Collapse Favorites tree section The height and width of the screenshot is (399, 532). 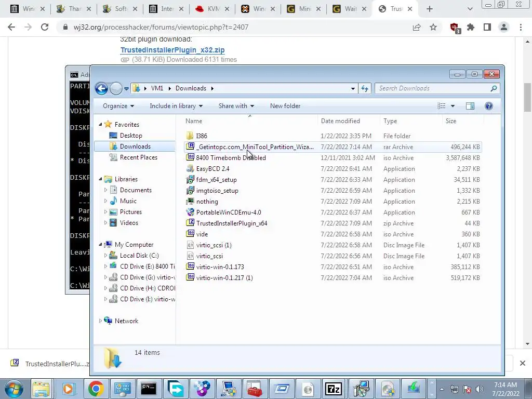[100, 125]
